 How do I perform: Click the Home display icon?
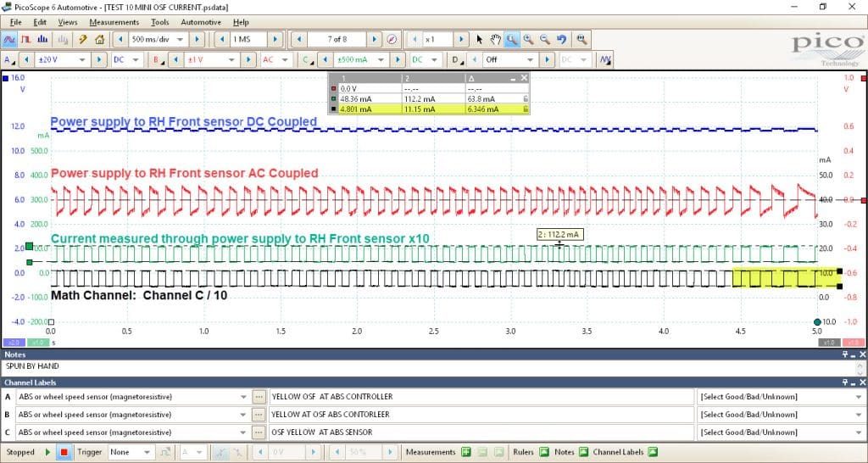pyautogui.click(x=100, y=39)
